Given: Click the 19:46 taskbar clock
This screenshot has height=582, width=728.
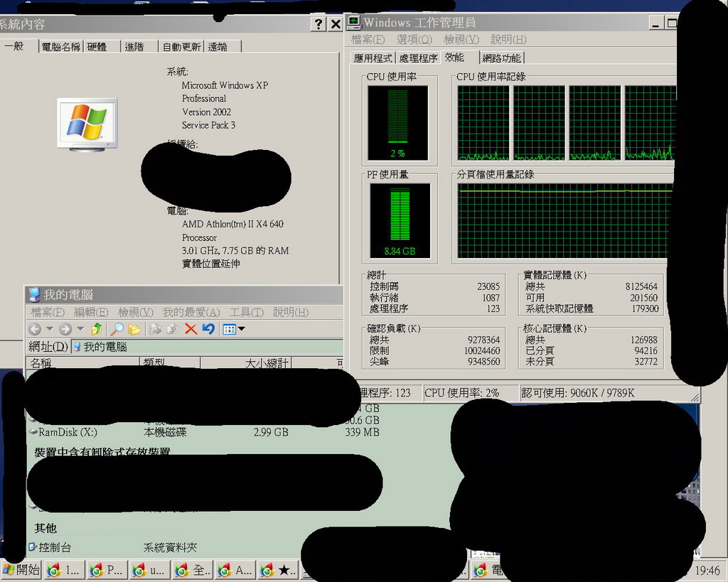Looking at the screenshot, I should tap(707, 570).
